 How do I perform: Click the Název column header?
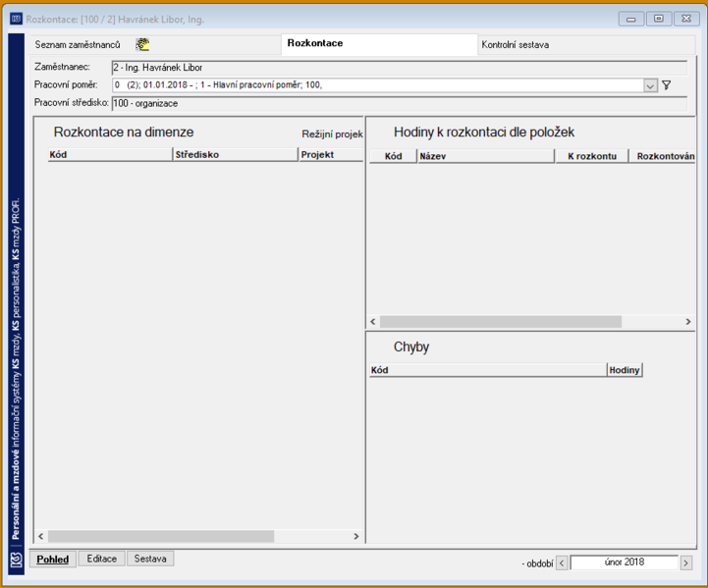[x=486, y=156]
